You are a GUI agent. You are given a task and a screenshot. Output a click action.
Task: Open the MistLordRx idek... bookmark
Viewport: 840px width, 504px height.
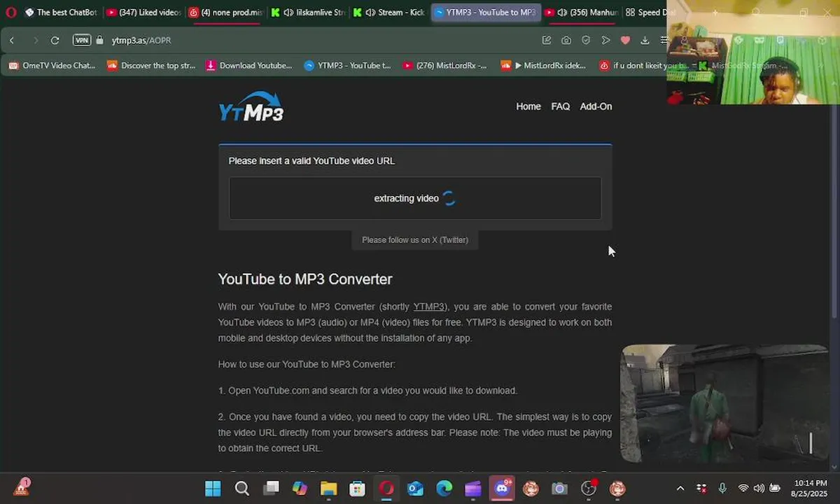coord(544,65)
